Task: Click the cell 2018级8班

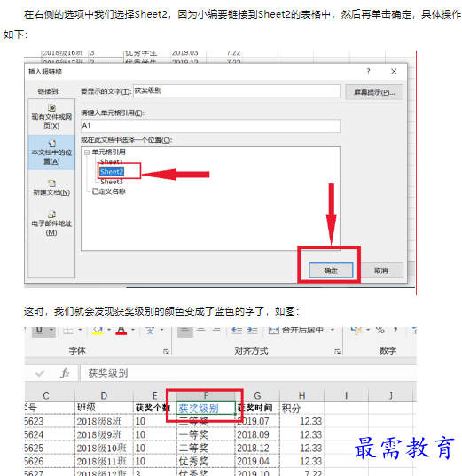Action: click(x=104, y=421)
